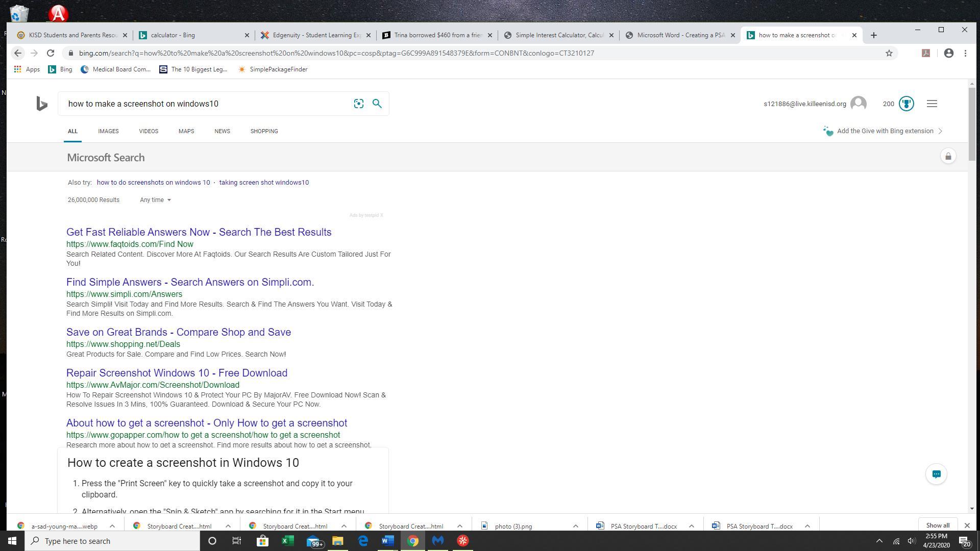Open the Chrome three-dot menu
The image size is (980, 551).
(965, 53)
